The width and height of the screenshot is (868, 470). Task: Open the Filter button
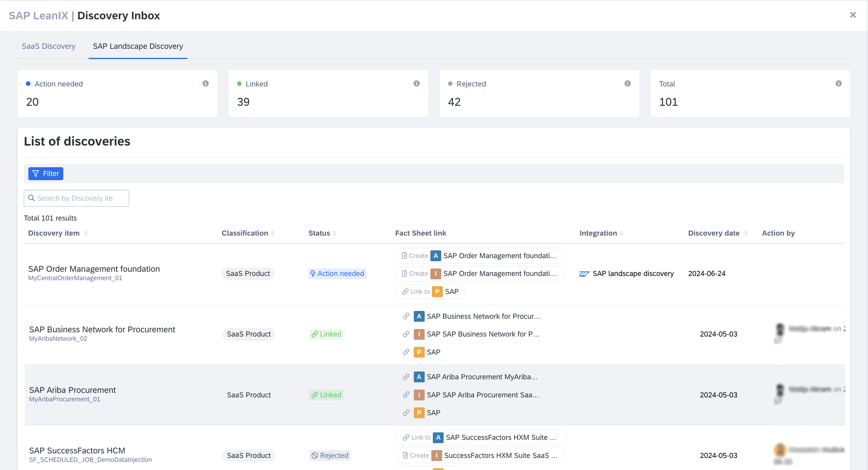pos(46,174)
